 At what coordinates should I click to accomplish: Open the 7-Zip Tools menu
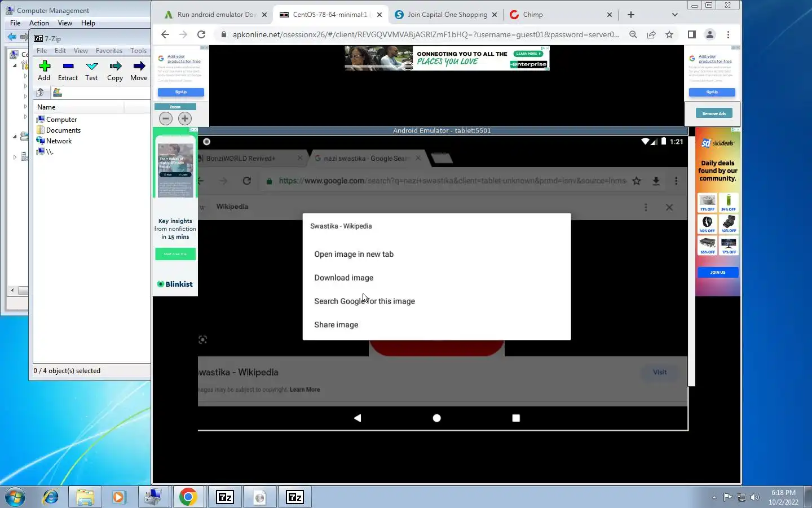138,51
